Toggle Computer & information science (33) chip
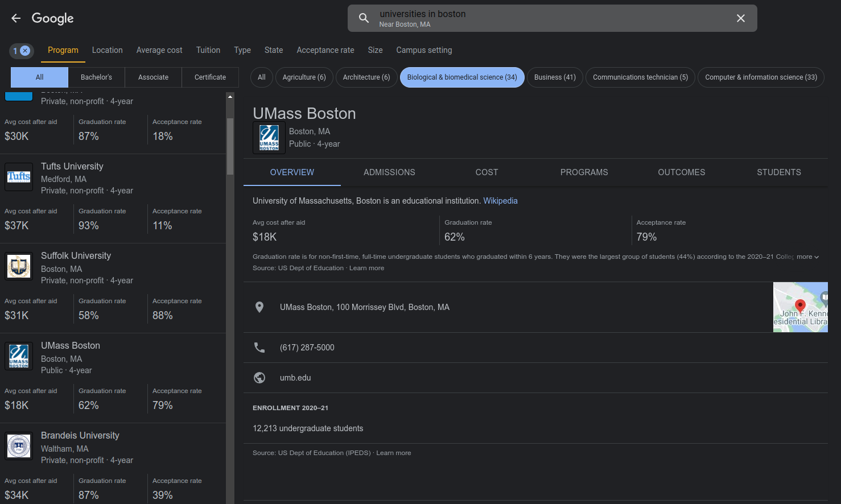 (761, 77)
